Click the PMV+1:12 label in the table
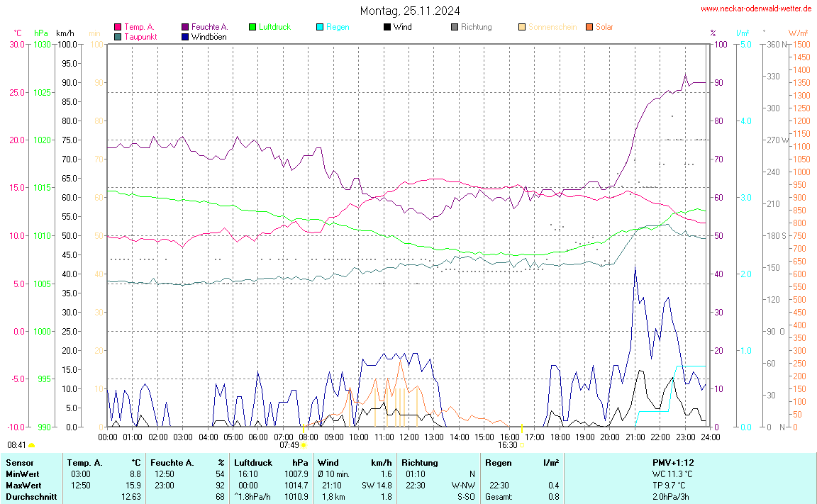Viewport: 817px width, 504px height. (x=673, y=463)
